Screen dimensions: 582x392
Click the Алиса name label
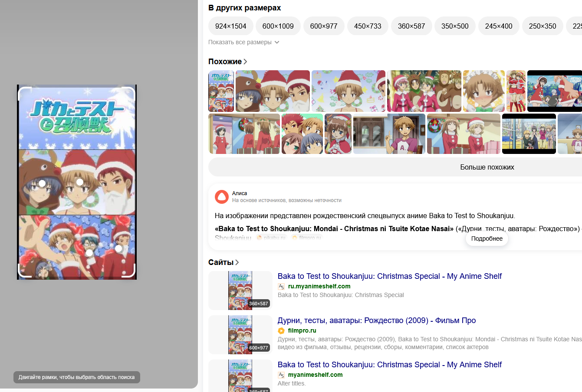(240, 193)
